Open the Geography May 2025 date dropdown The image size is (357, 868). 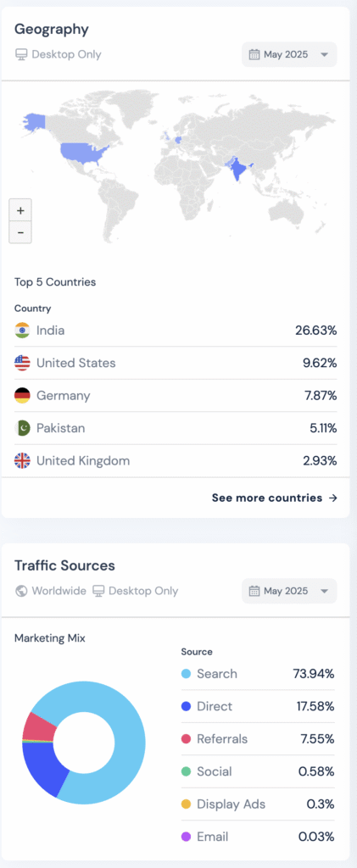pos(289,54)
